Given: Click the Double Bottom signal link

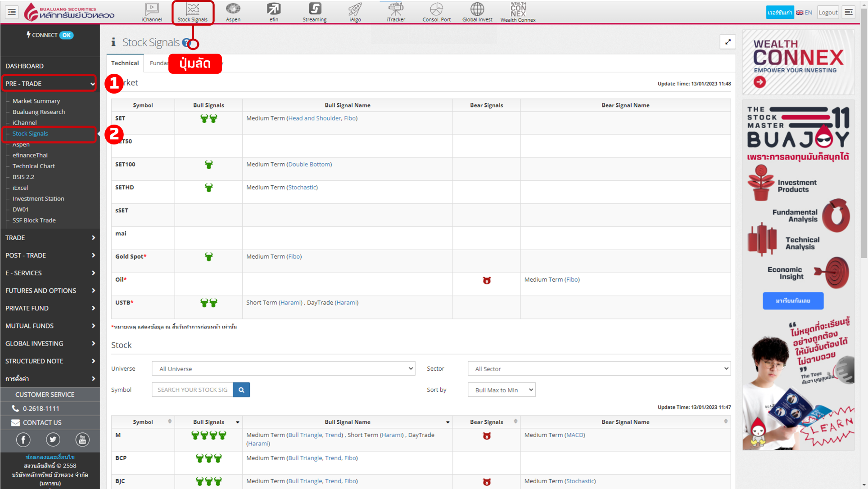Looking at the screenshot, I should [309, 164].
